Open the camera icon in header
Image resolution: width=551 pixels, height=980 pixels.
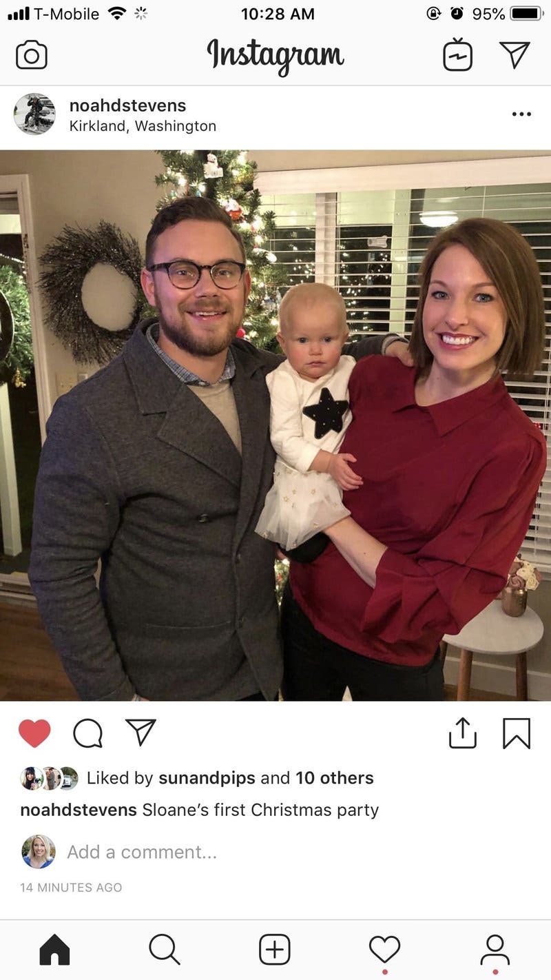pyautogui.click(x=32, y=55)
